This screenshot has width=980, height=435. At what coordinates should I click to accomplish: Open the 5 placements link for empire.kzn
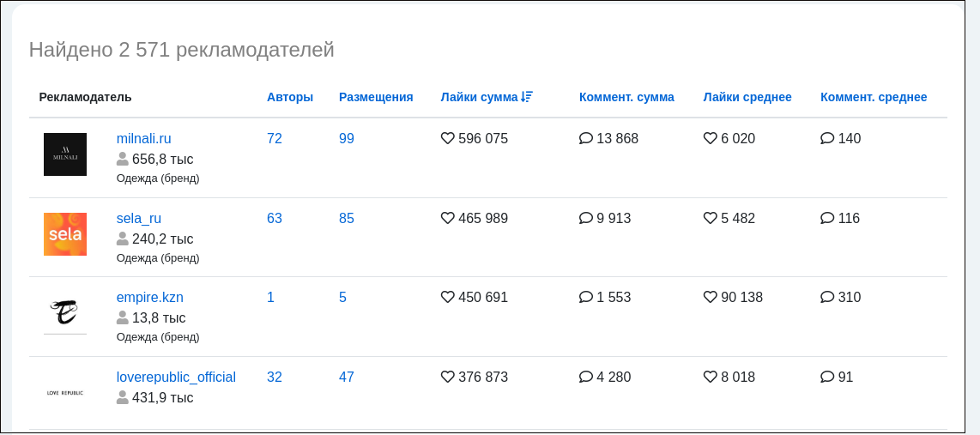[x=342, y=297]
